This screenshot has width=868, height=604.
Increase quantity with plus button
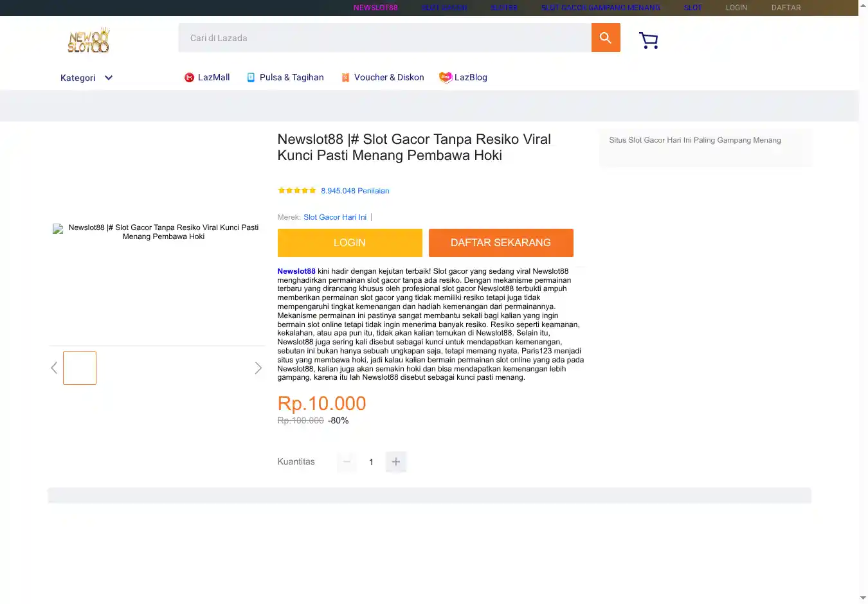[x=395, y=462]
